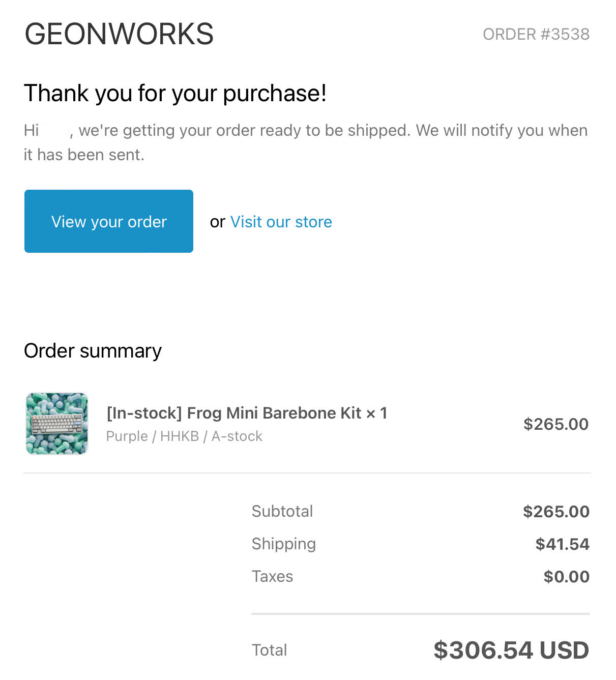The width and height of the screenshot is (616, 680).
Task: Click the $265.00 item price
Action: coord(555,424)
